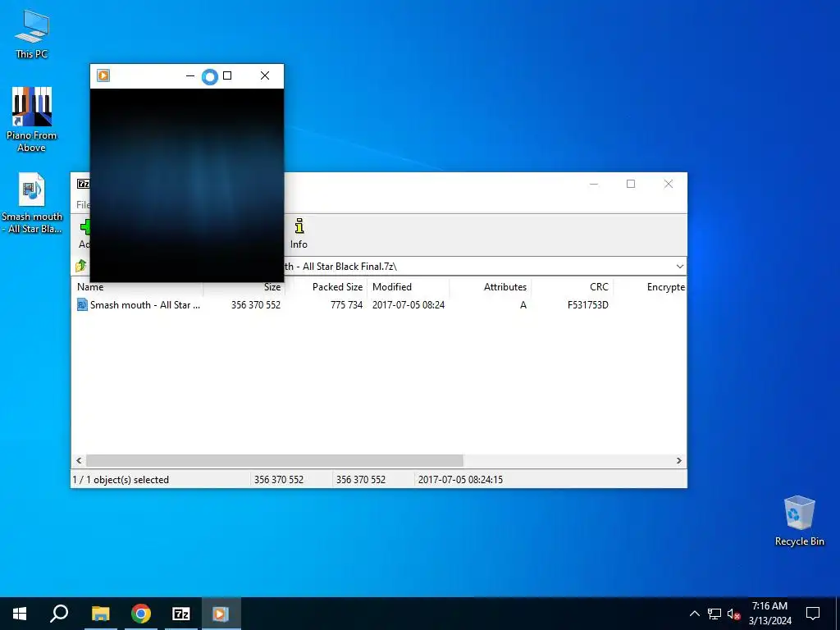Minimize the media player window
Screen dimensions: 840x630
(x=190, y=75)
